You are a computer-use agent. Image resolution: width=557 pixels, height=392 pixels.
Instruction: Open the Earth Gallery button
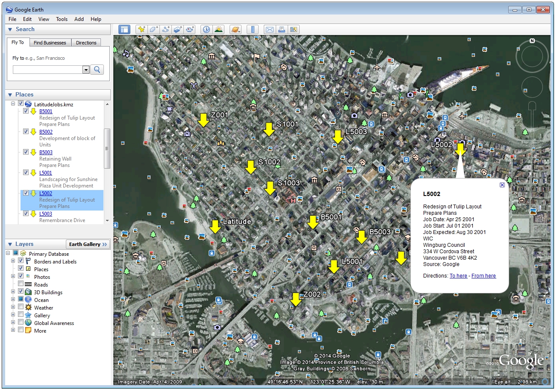point(88,244)
